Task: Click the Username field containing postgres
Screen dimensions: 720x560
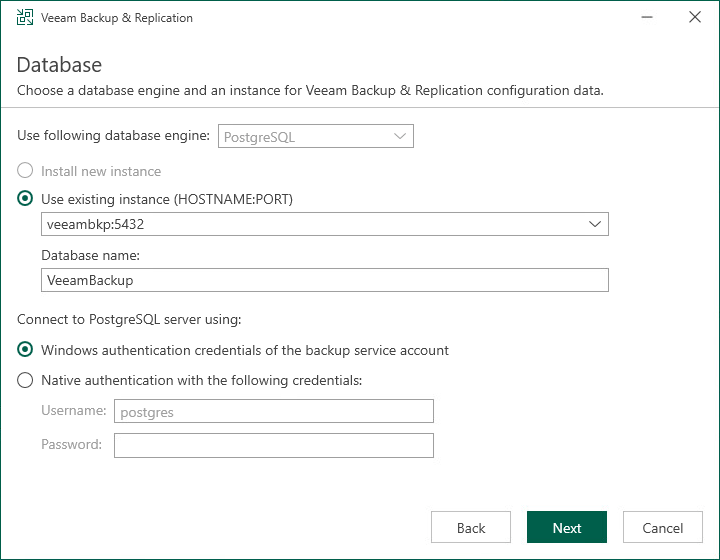Action: (273, 411)
